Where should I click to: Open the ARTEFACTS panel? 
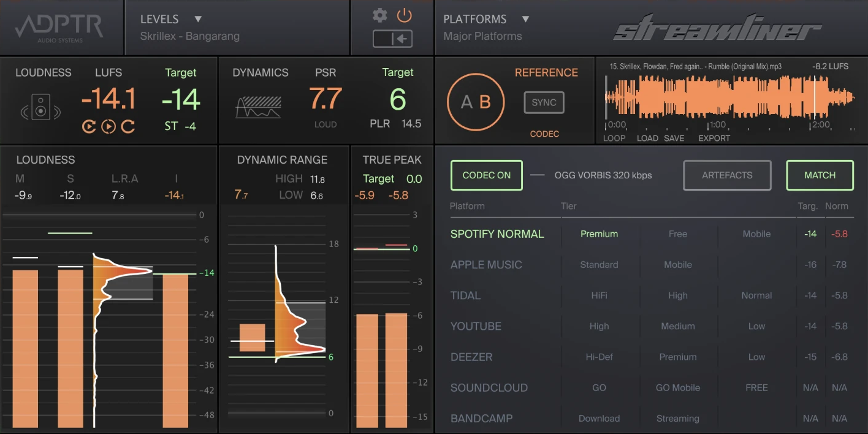pyautogui.click(x=727, y=175)
